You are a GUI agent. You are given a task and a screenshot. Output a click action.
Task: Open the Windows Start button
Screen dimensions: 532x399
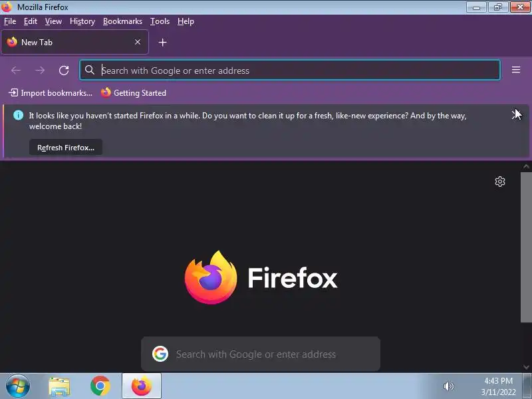[18, 386]
